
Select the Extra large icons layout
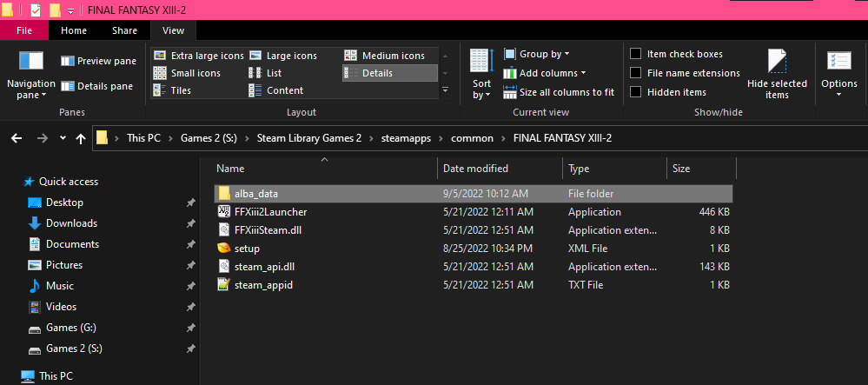tap(199, 56)
